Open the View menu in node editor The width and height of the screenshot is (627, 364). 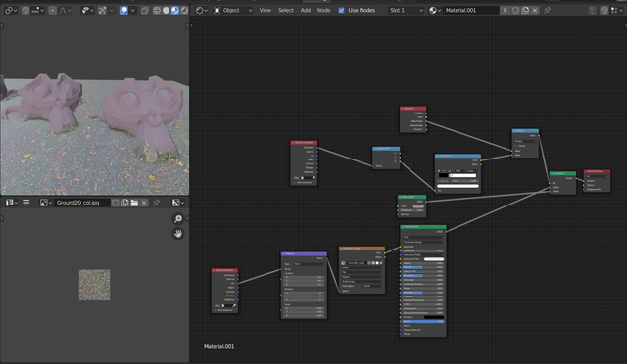click(x=265, y=11)
